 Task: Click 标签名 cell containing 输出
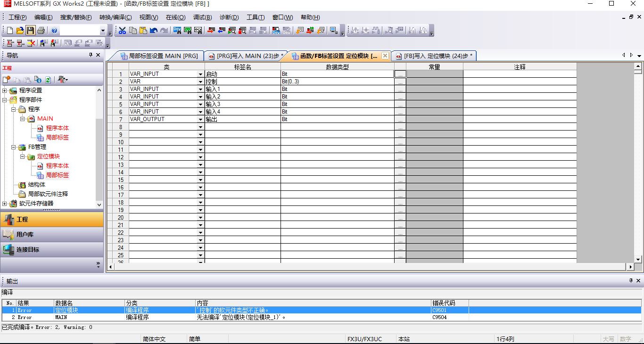point(242,119)
